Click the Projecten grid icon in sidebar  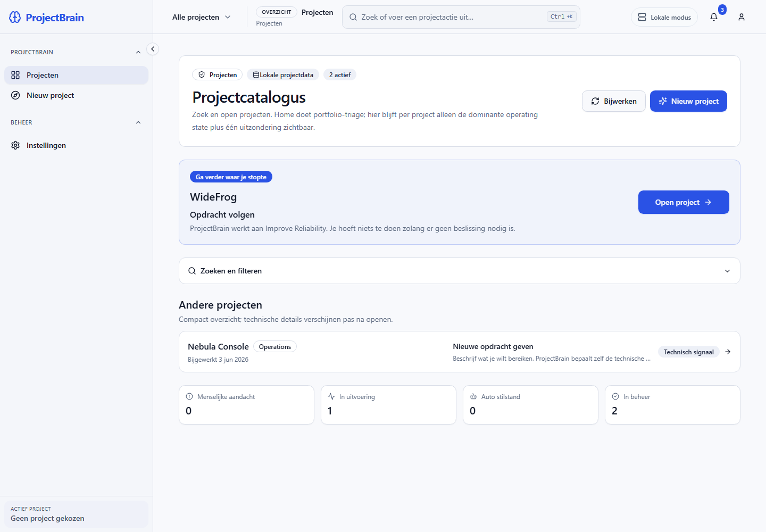(x=15, y=75)
